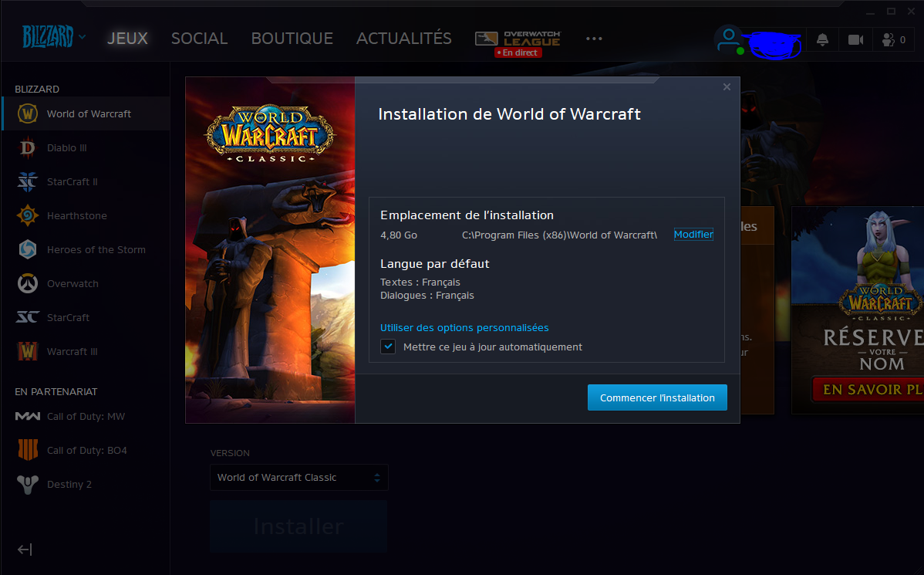924x575 pixels.
Task: Open the friends list icon
Action: 894,39
